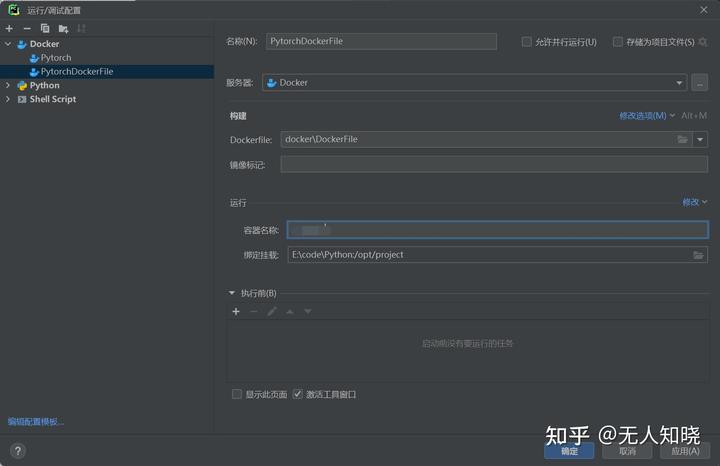The image size is (720, 466).
Task: Open Dockerfile path dropdown arrow
Action: click(x=700, y=139)
